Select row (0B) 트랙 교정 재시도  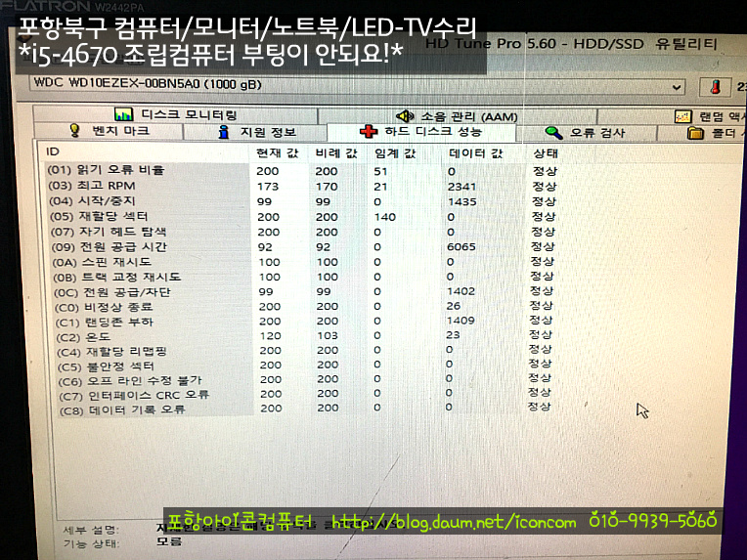pos(302,277)
